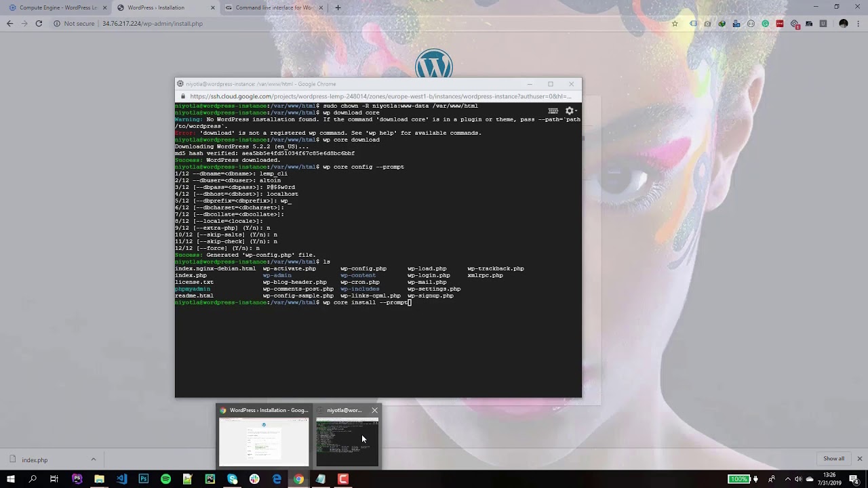Click the camera screenshot extension icon
Viewport: 868px width, 488px height.
pyautogui.click(x=707, y=24)
